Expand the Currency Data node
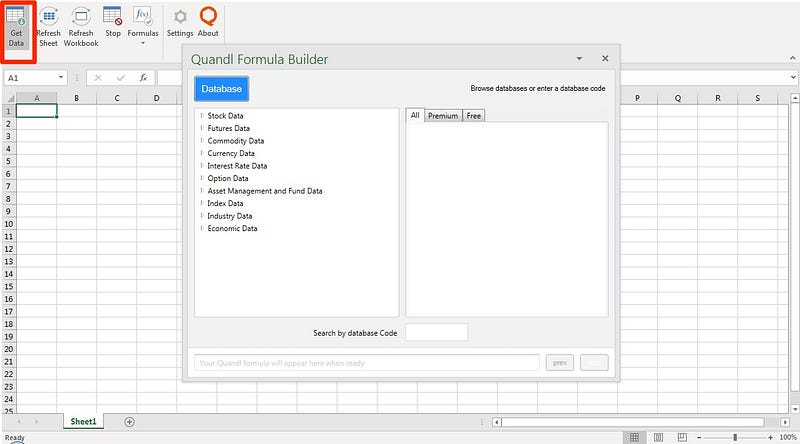Image resolution: width=800 pixels, height=444 pixels. click(x=202, y=153)
